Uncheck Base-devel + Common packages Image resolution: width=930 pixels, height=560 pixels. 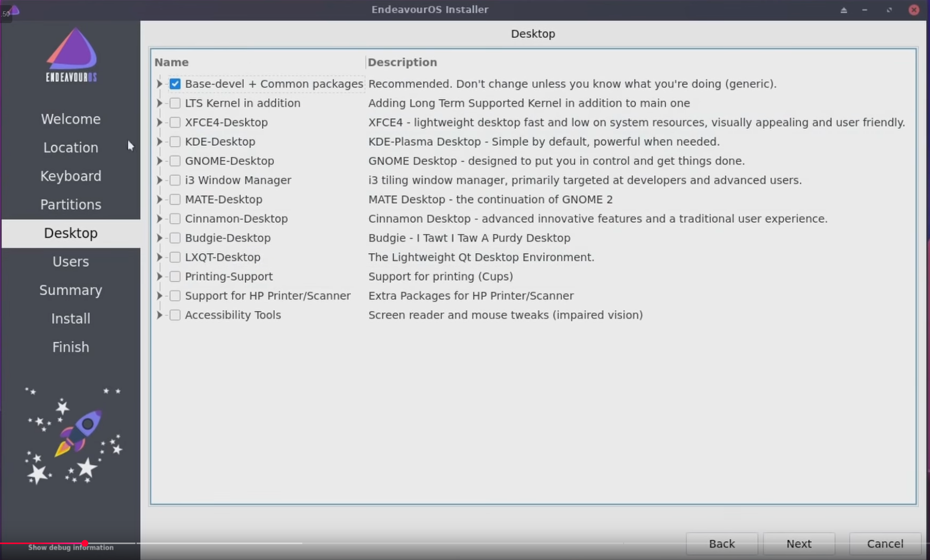tap(175, 84)
